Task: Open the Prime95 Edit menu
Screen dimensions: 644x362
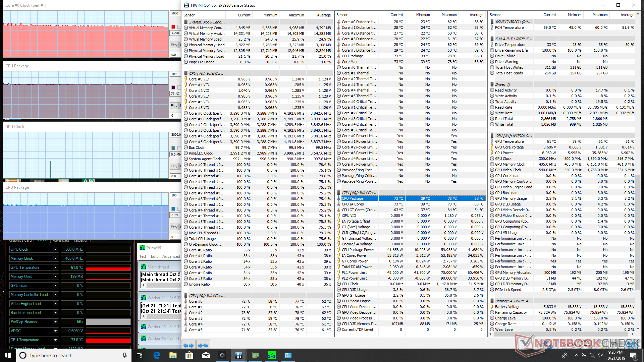Action: click(x=154, y=256)
